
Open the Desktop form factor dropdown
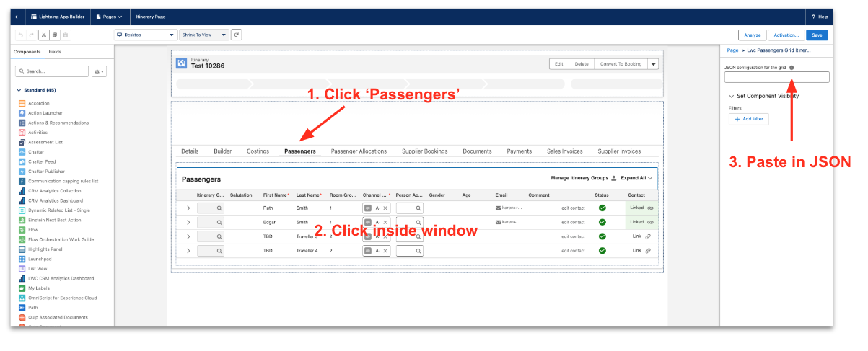coord(145,35)
